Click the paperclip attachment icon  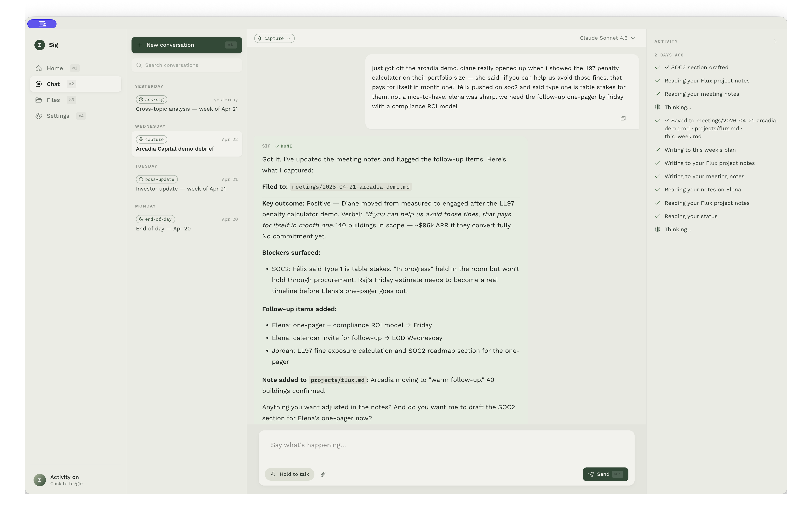[323, 474]
